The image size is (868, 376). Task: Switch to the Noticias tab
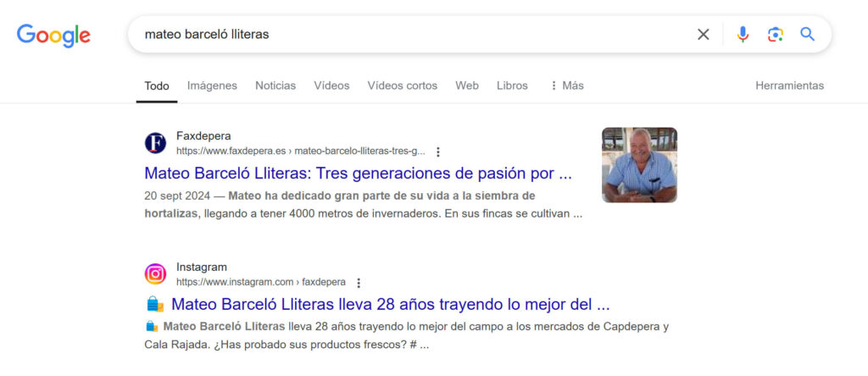pos(275,86)
